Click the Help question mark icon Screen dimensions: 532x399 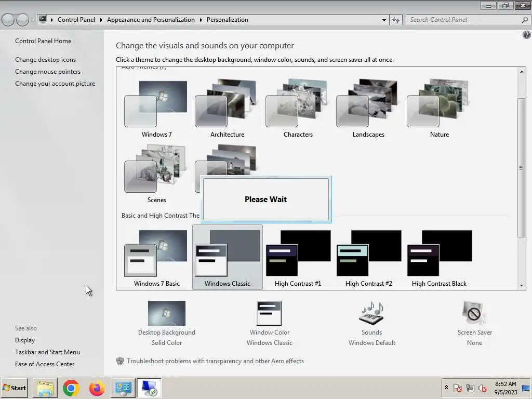[527, 35]
